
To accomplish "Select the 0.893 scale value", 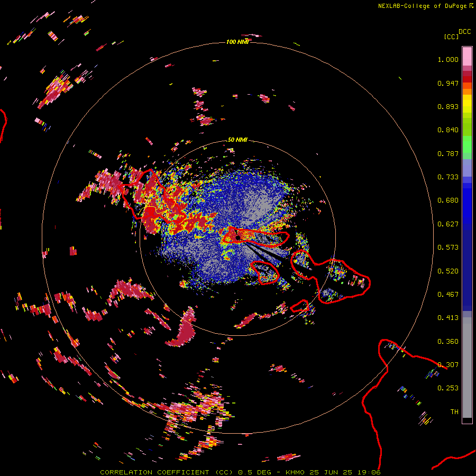I will point(448,106).
